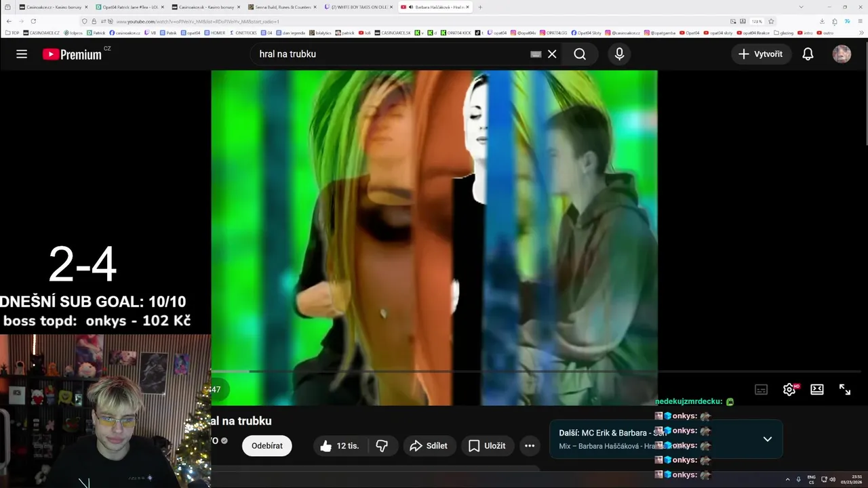Open a new browser tab
The height and width of the screenshot is (488, 868).
(x=480, y=7)
